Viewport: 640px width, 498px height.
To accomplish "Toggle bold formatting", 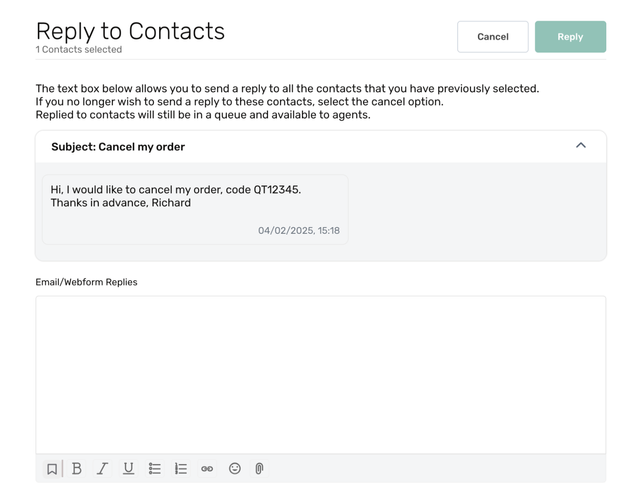I will [77, 469].
